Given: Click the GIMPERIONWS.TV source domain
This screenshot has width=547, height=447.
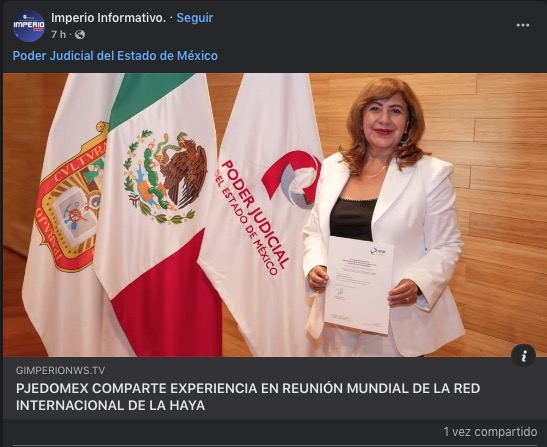Looking at the screenshot, I should click(x=60, y=370).
